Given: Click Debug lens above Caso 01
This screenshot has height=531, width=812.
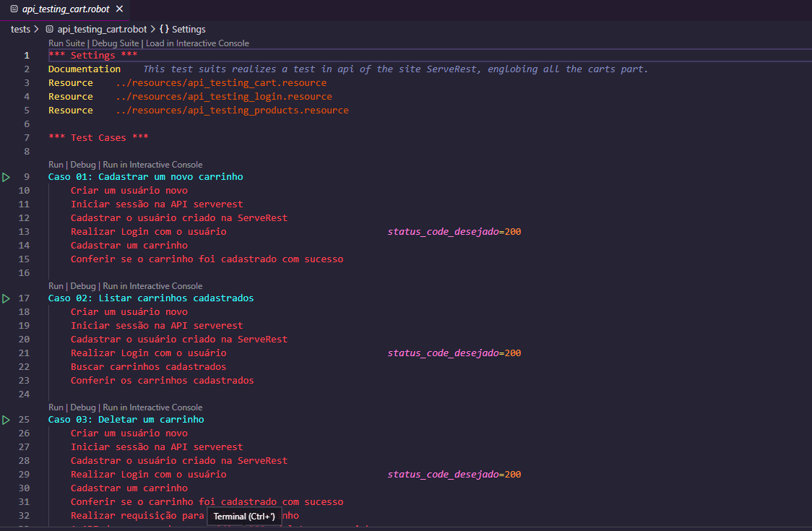Looking at the screenshot, I should pyautogui.click(x=83, y=165).
